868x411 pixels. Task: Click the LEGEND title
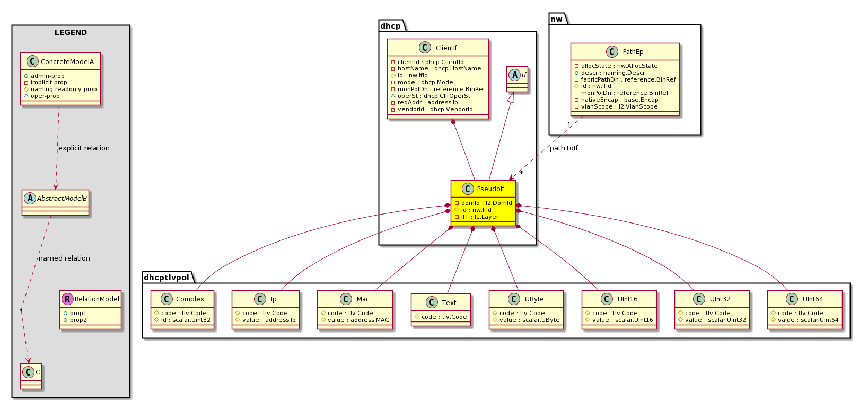pos(71,32)
